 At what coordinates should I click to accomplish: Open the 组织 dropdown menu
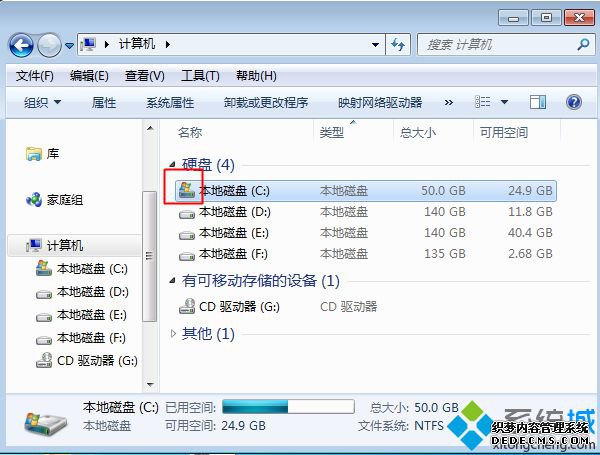click(42, 102)
